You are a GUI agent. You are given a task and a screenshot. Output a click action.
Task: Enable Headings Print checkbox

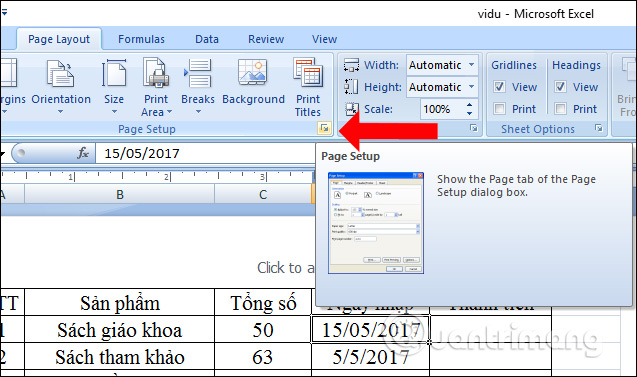point(560,108)
